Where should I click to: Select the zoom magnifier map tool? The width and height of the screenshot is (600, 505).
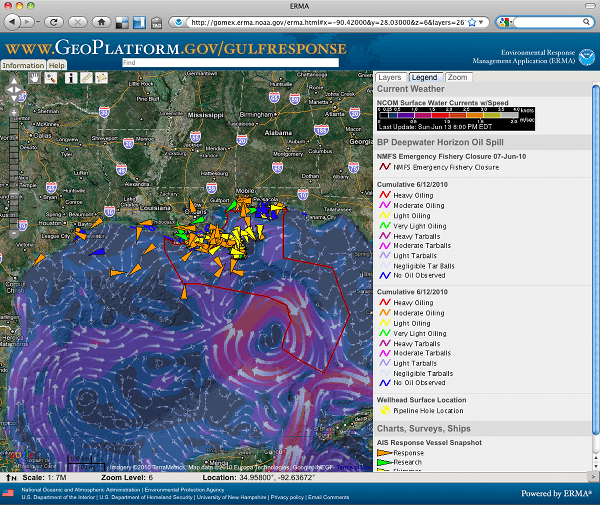tap(51, 78)
